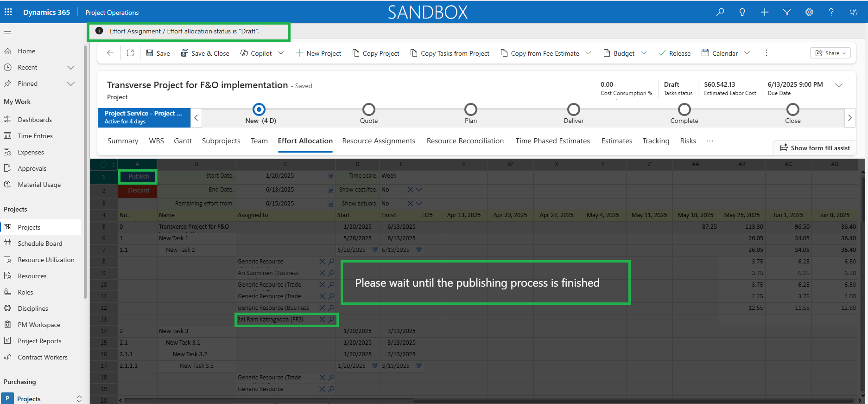This screenshot has width=868, height=404.
Task: Open the Time Phased Estimates tab
Action: click(x=553, y=141)
